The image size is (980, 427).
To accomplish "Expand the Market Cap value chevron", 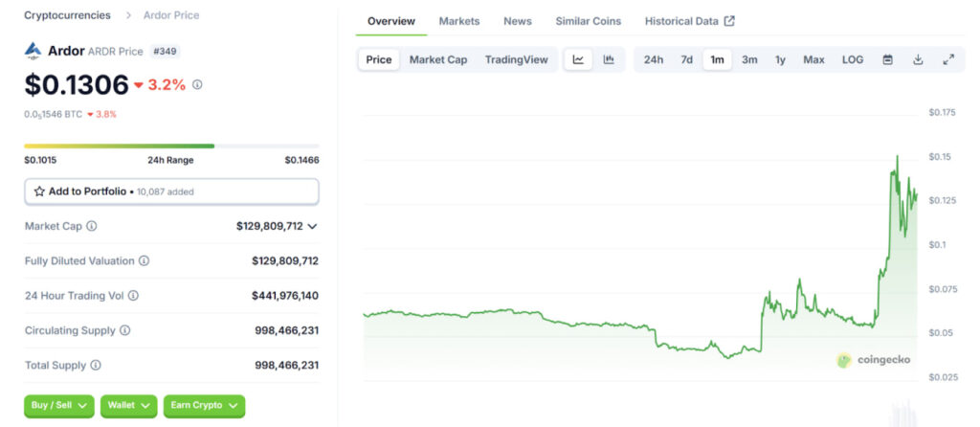I will [313, 226].
